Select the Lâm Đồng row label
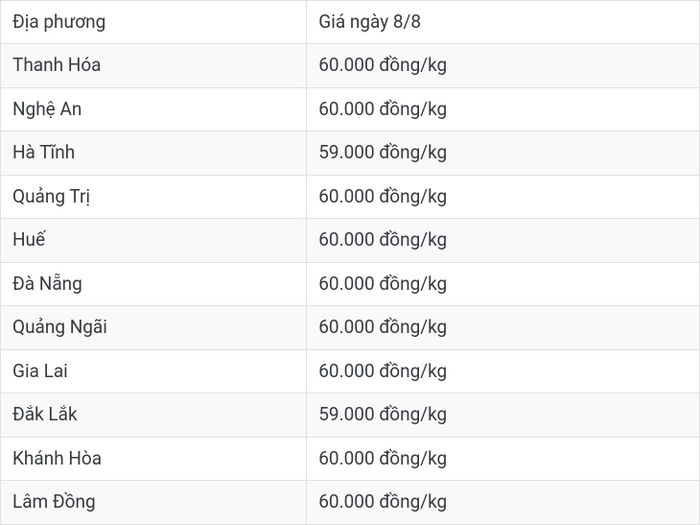 54,502
